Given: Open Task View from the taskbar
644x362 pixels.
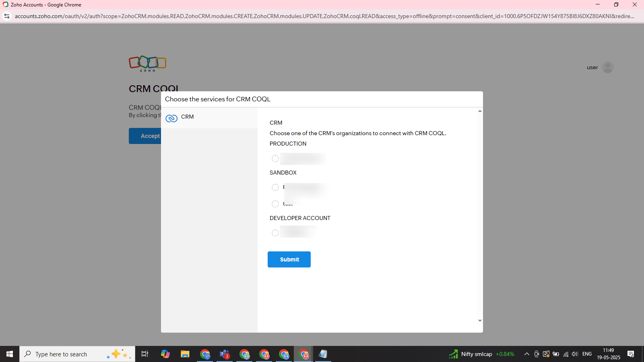Looking at the screenshot, I should click(x=145, y=354).
